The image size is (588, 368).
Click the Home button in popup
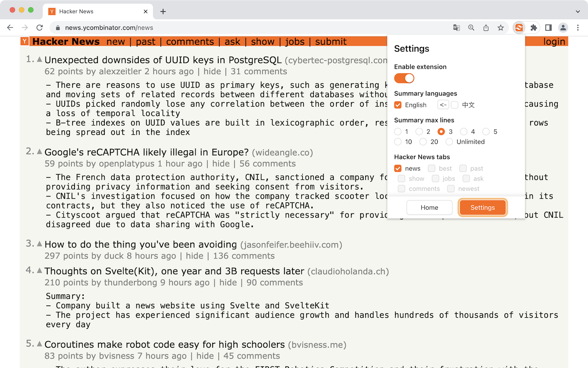coord(430,207)
